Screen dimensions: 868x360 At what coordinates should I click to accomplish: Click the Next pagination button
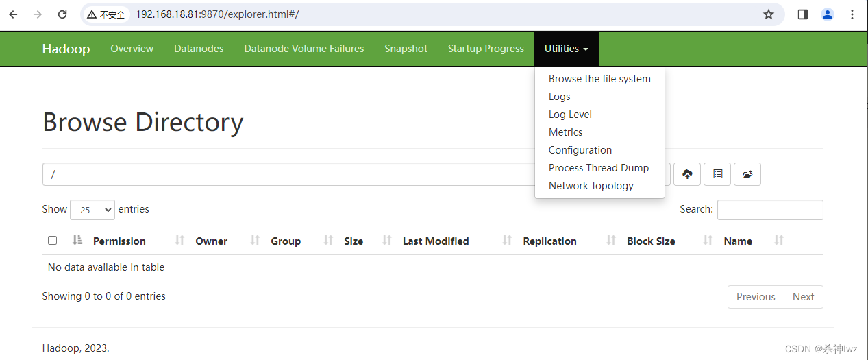(803, 297)
